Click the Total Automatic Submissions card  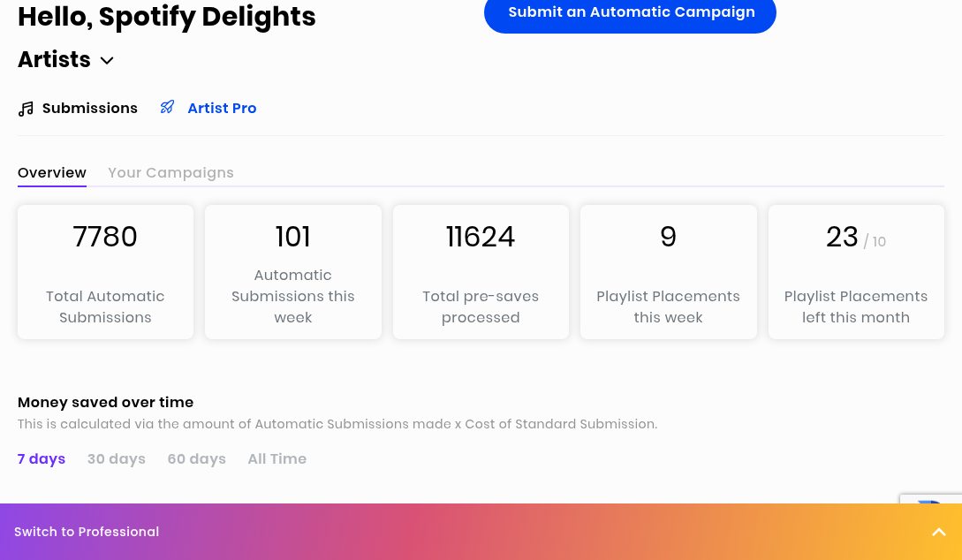pos(105,272)
